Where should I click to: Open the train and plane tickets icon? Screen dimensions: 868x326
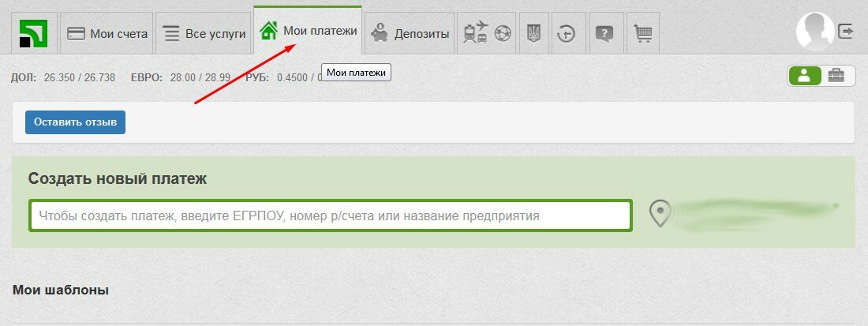[x=476, y=33]
